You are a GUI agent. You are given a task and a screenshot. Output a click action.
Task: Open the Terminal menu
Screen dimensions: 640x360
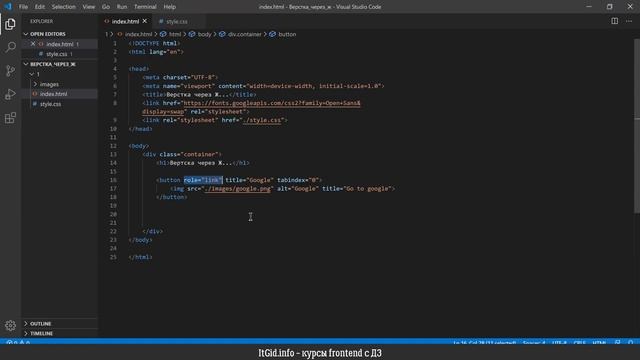145,7
